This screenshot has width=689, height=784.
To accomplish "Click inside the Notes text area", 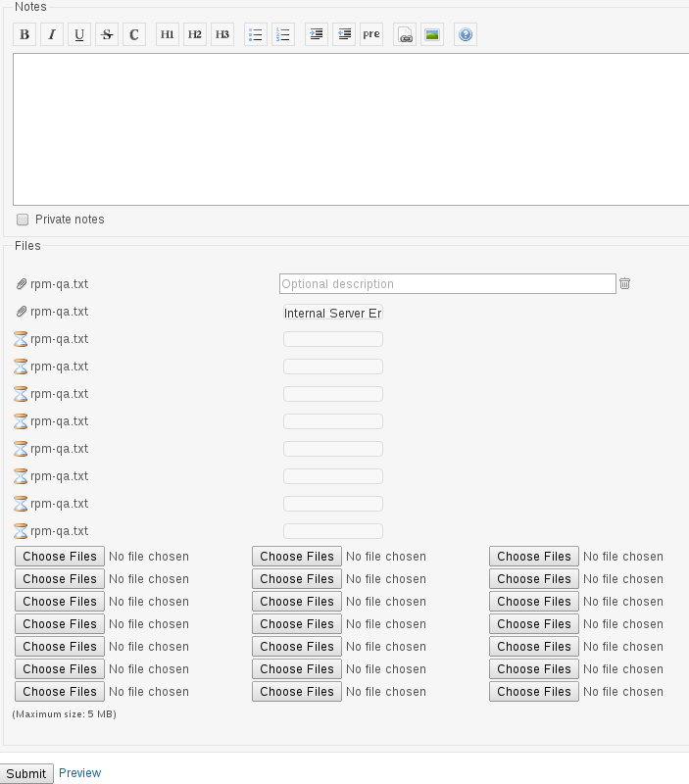I will tap(351, 128).
